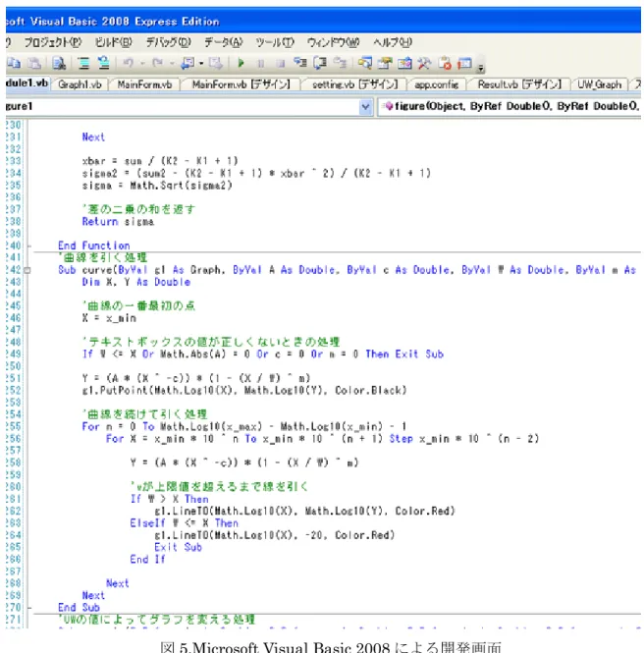This screenshot has width=644, height=653.
Task: Expand the Navigate Backward dropdown arrow
Action: [x=201, y=63]
